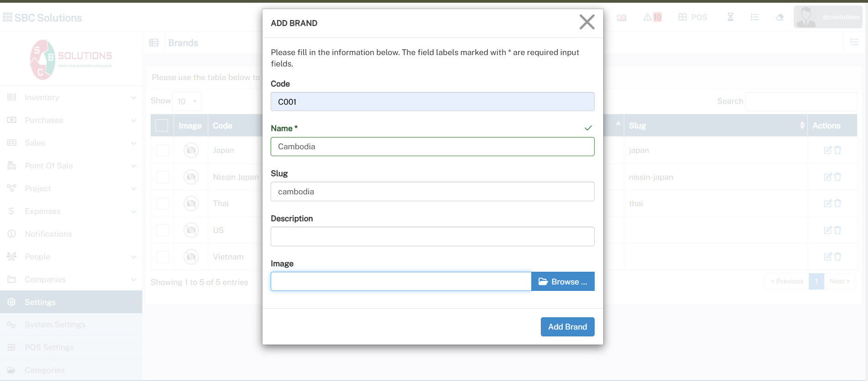Open the alerts warning icon in header
The image size is (868, 381).
tap(647, 17)
